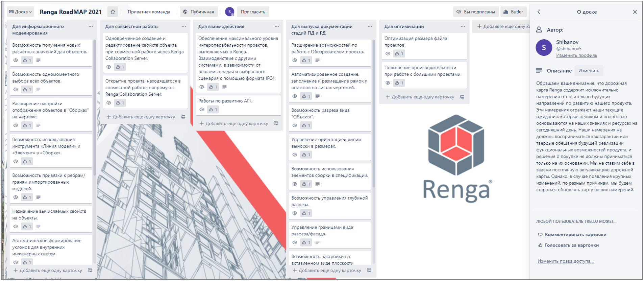Viewport: 644px width, 281px height.
Task: Open Приватная команда team selector
Action: (x=149, y=12)
